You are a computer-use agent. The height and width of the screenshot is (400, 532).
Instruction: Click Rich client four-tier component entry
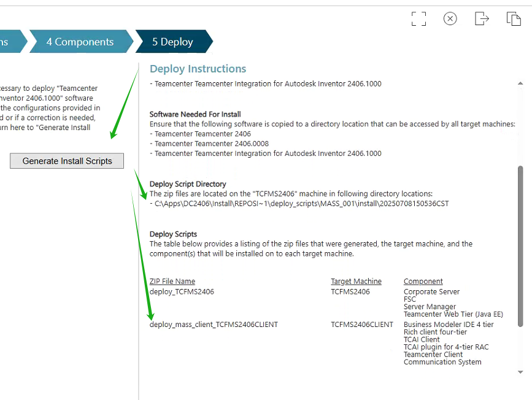point(435,332)
